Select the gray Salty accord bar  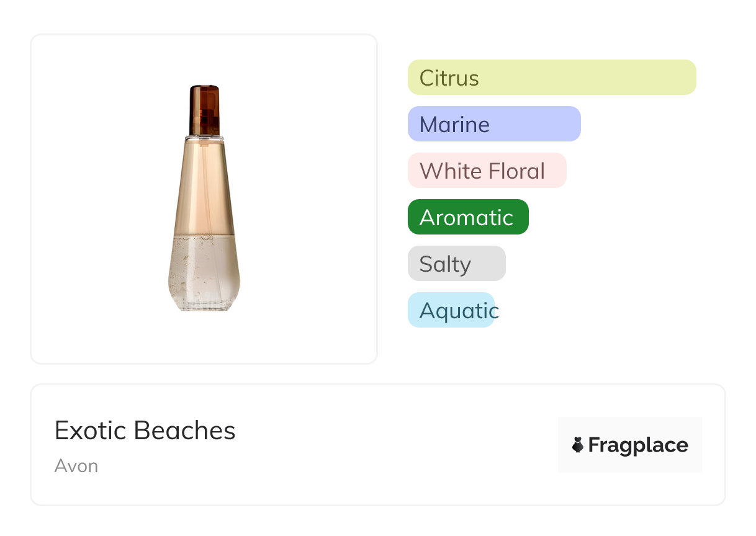[457, 264]
